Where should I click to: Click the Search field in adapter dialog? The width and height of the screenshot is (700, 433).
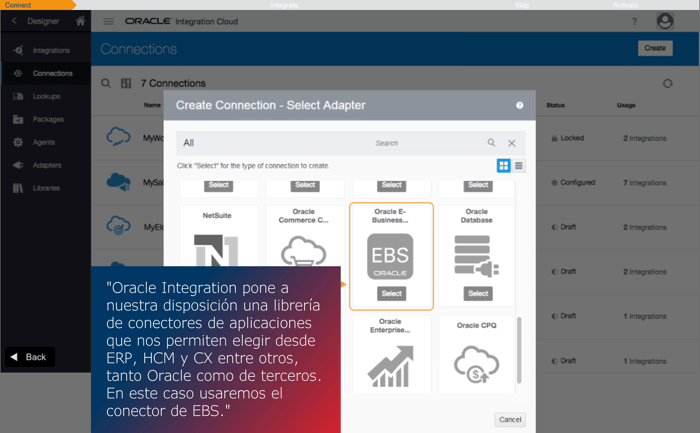429,143
